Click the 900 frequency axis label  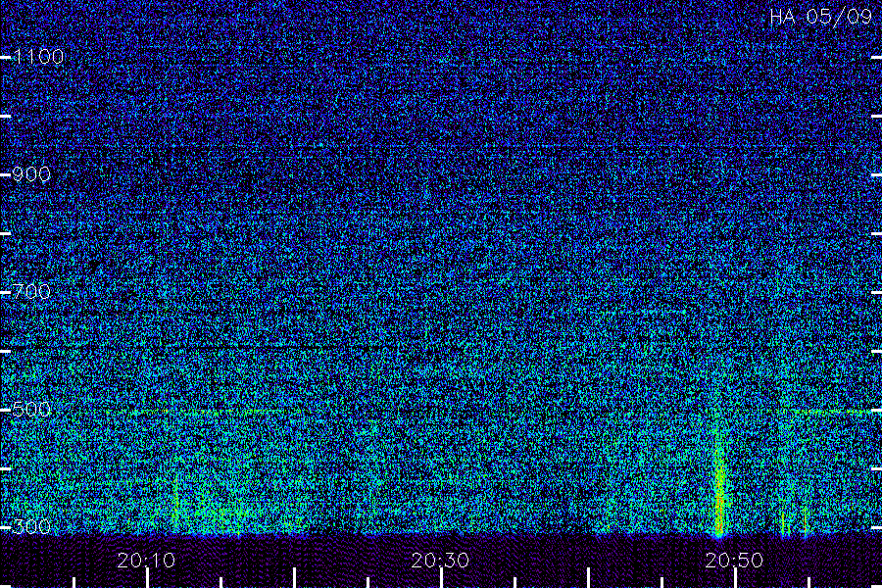[x=31, y=173]
